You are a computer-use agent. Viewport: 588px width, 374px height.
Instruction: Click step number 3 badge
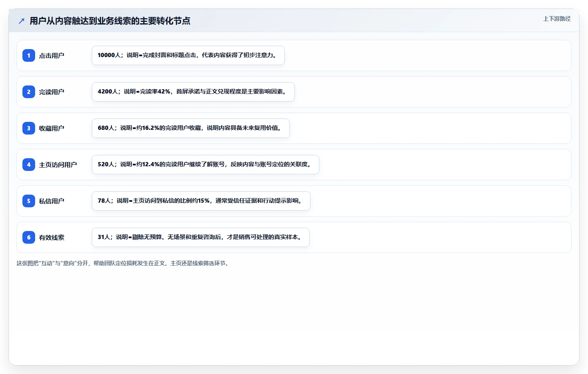click(29, 128)
